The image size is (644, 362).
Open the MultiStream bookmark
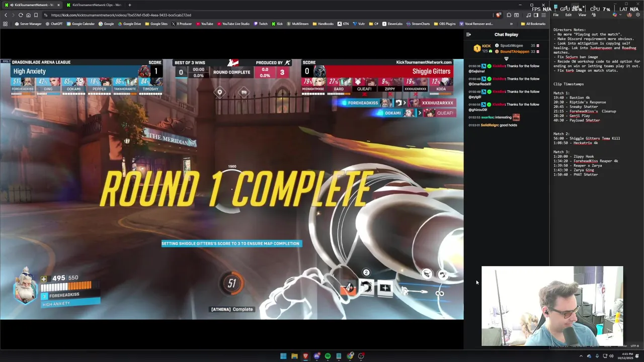click(297, 24)
